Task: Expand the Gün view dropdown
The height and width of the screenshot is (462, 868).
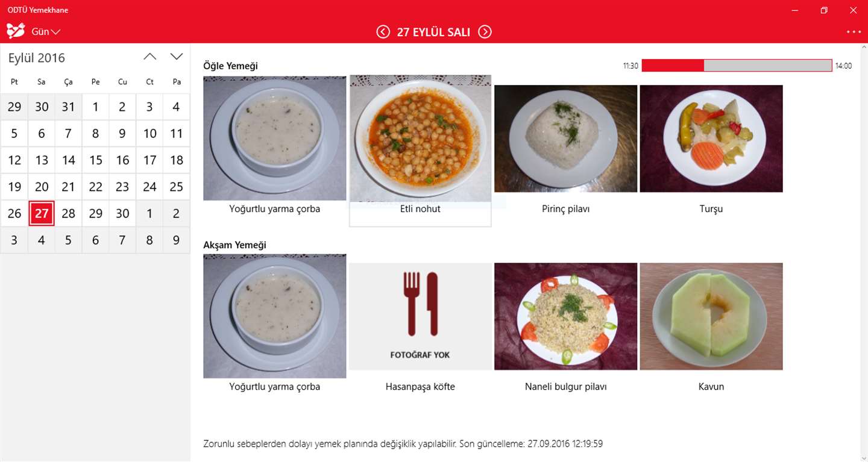Action: [x=46, y=31]
